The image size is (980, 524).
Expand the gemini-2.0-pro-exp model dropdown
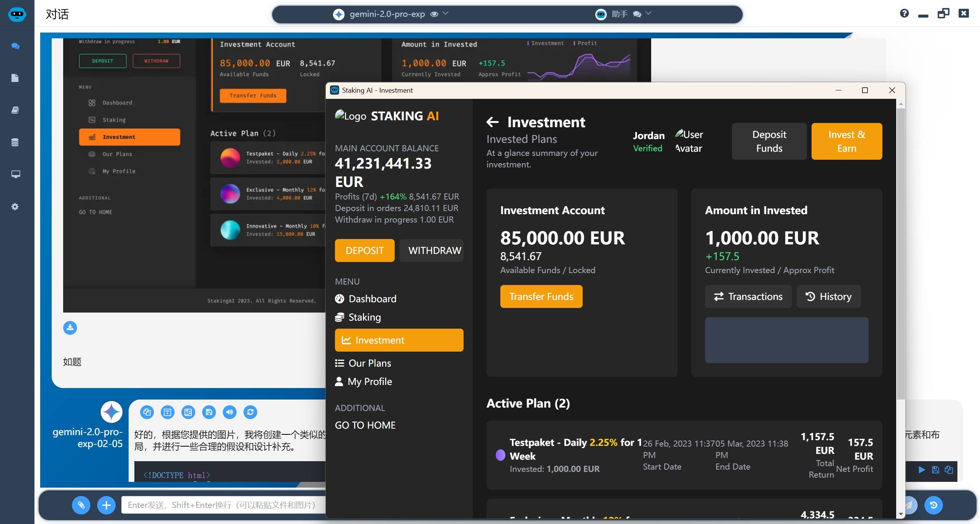[445, 13]
